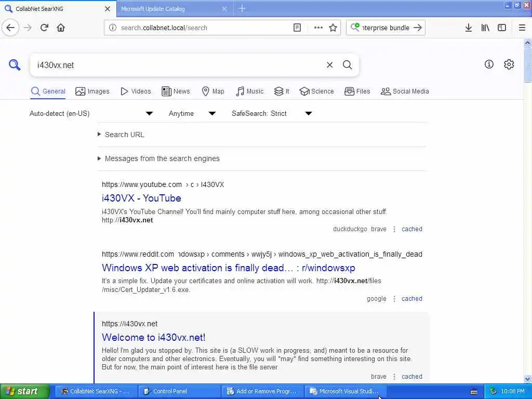Image resolution: width=532 pixels, height=399 pixels.
Task: Open cached version of i430vx.net result
Action: coord(412,377)
